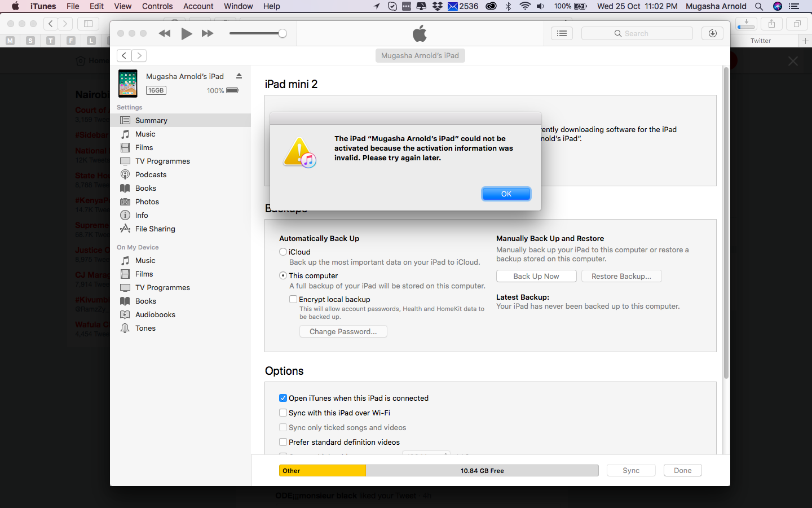Screen dimensions: 812x508
Task: Select Summary in Settings sidebar
Action: (x=180, y=120)
